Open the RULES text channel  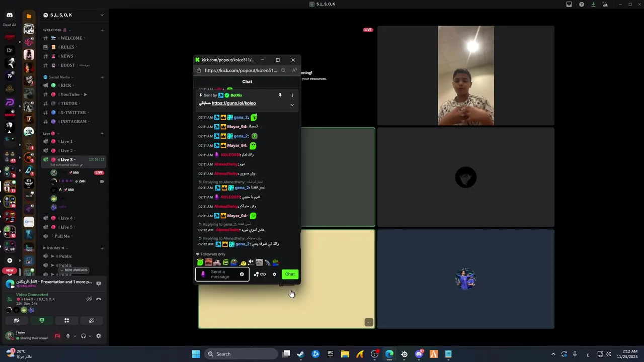coord(73,47)
